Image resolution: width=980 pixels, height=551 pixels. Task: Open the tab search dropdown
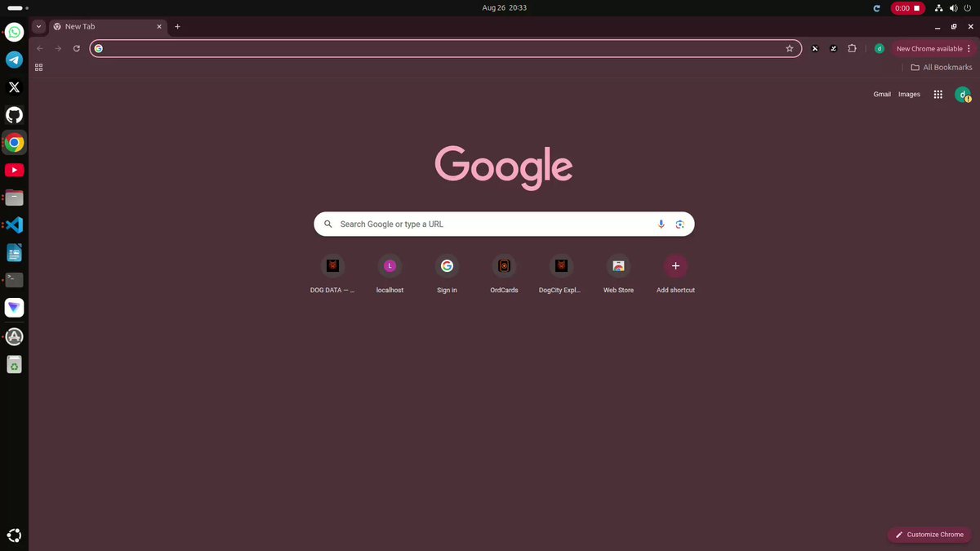point(38,26)
